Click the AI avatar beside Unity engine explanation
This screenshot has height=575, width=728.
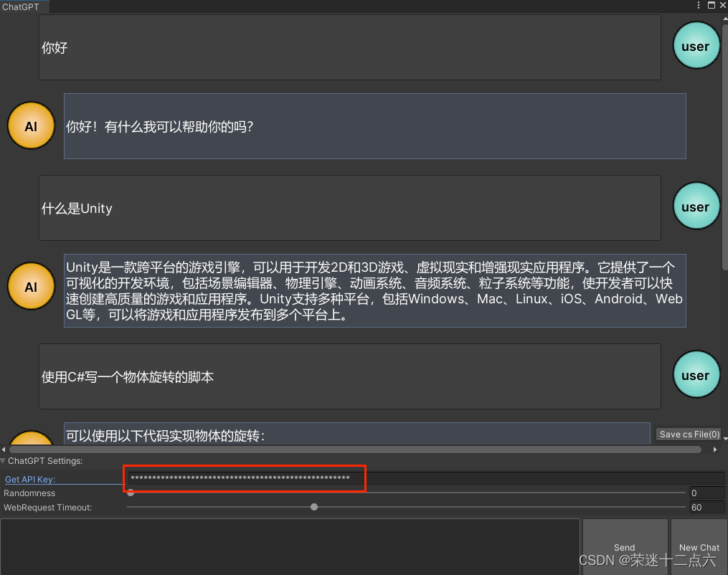click(x=31, y=286)
